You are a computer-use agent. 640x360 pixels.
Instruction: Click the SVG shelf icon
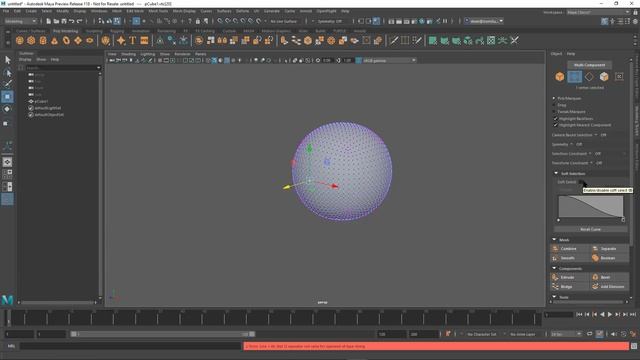pyautogui.click(x=144, y=40)
